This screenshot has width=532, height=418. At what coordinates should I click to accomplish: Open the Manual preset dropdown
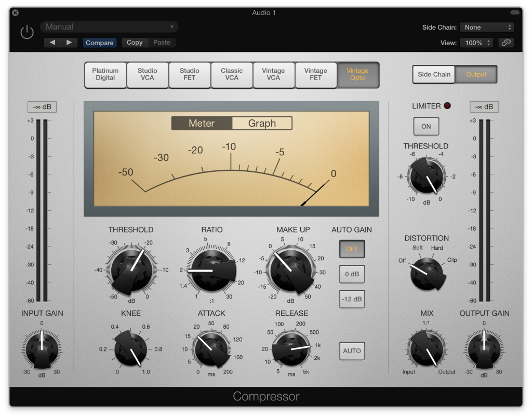[109, 26]
